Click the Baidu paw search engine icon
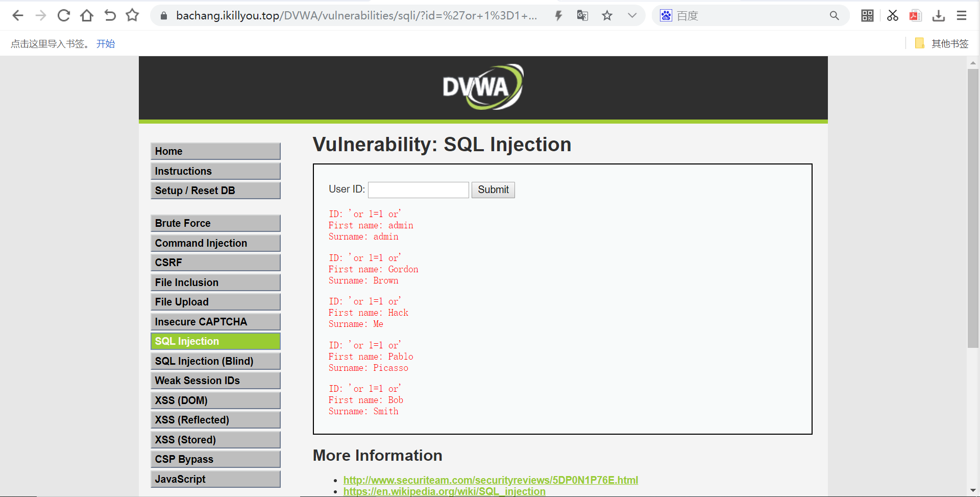Viewport: 980px width, 497px height. pos(666,16)
